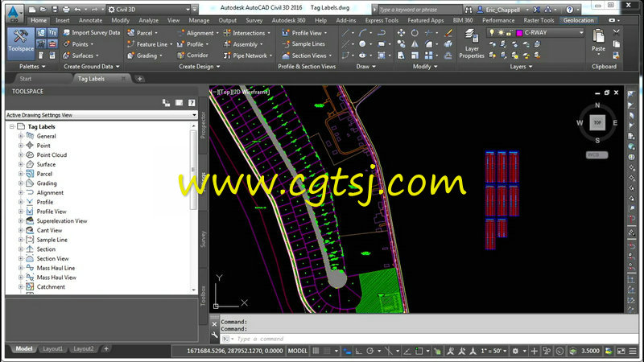The height and width of the screenshot is (362, 644).
Task: Toggle the MODEL space button
Action: [x=297, y=351]
